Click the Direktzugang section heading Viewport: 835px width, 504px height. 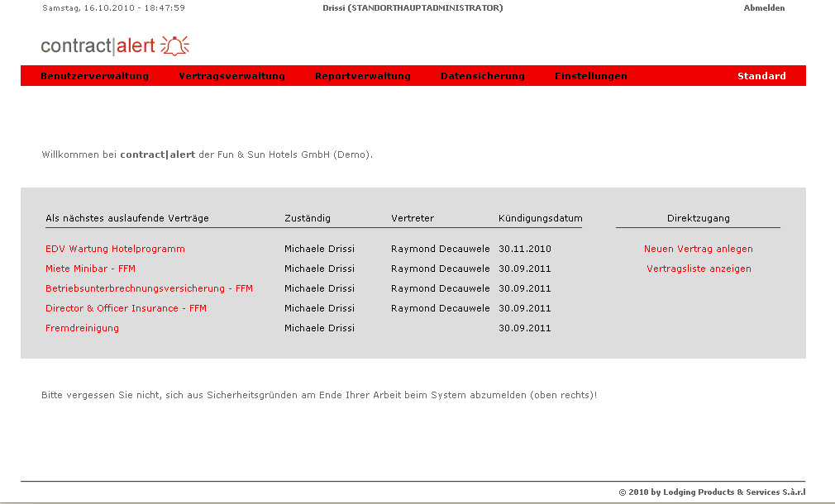pos(698,218)
